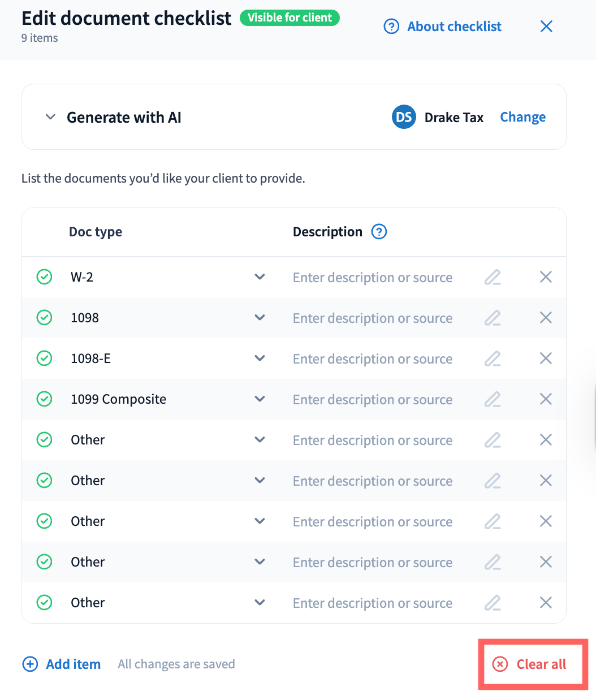Click the Drake Tax DS avatar icon
This screenshot has height=700, width=596.
pyautogui.click(x=404, y=117)
